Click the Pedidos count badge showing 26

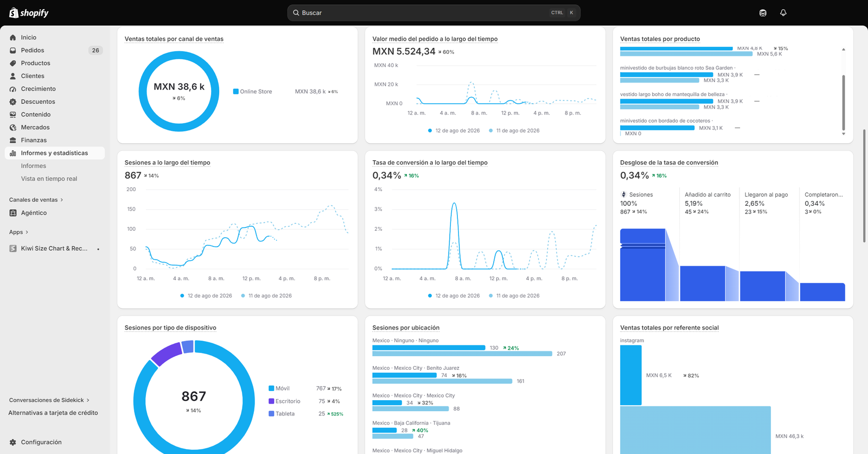pyautogui.click(x=95, y=51)
